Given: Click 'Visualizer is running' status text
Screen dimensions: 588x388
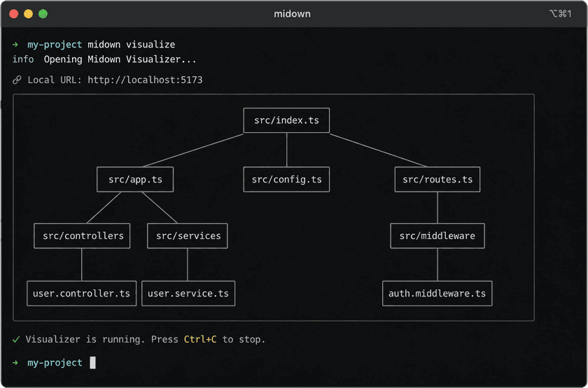Looking at the screenshot, I should coord(85,339).
